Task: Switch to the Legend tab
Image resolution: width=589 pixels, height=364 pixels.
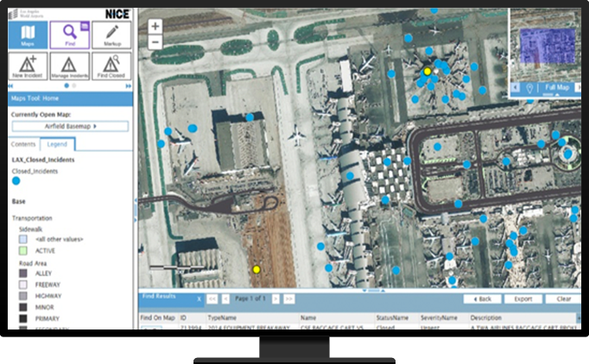Action: (57, 144)
